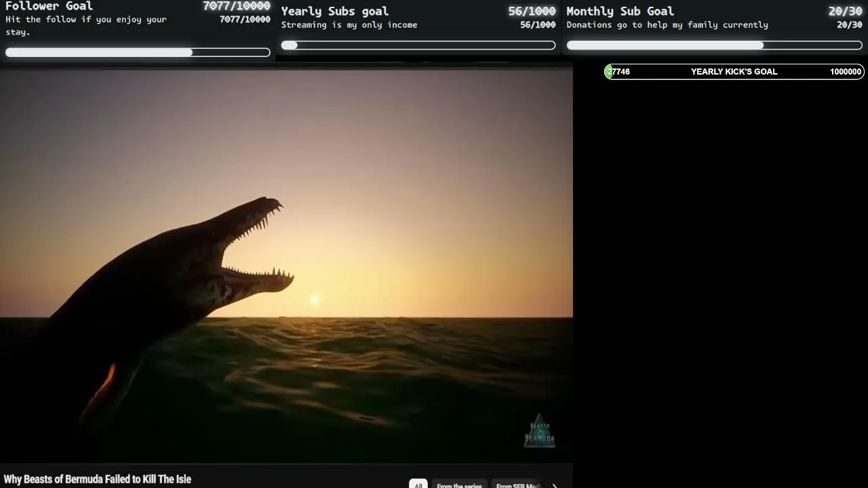Click the chevron arrow beside the filter chips
868x488 pixels.
pyautogui.click(x=555, y=485)
